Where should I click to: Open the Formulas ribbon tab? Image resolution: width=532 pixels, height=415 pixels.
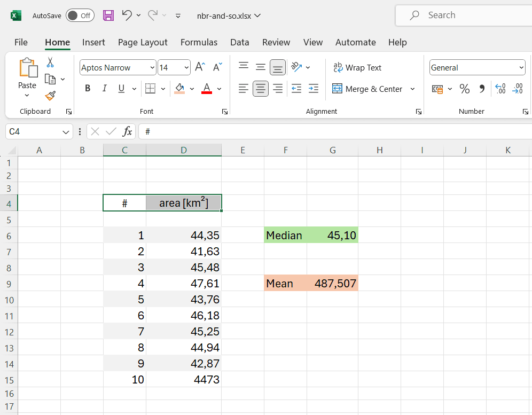(199, 42)
